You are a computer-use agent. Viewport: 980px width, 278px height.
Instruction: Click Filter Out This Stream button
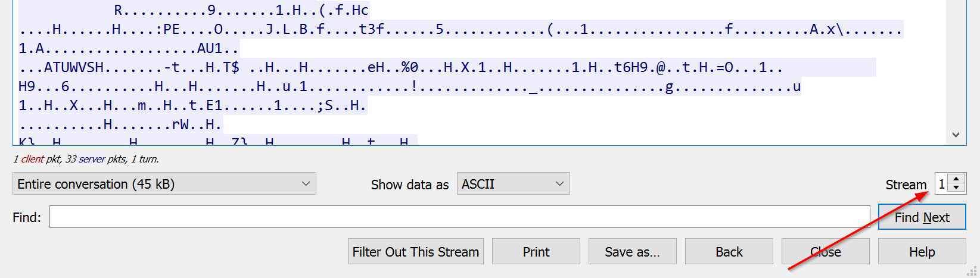415,252
